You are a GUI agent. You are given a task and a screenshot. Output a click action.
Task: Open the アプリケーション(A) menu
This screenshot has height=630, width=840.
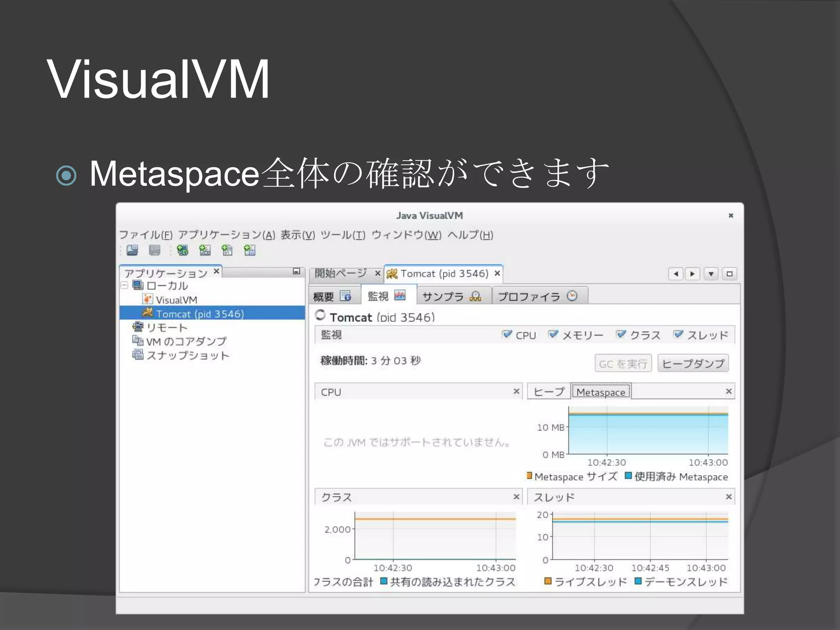pos(227,235)
